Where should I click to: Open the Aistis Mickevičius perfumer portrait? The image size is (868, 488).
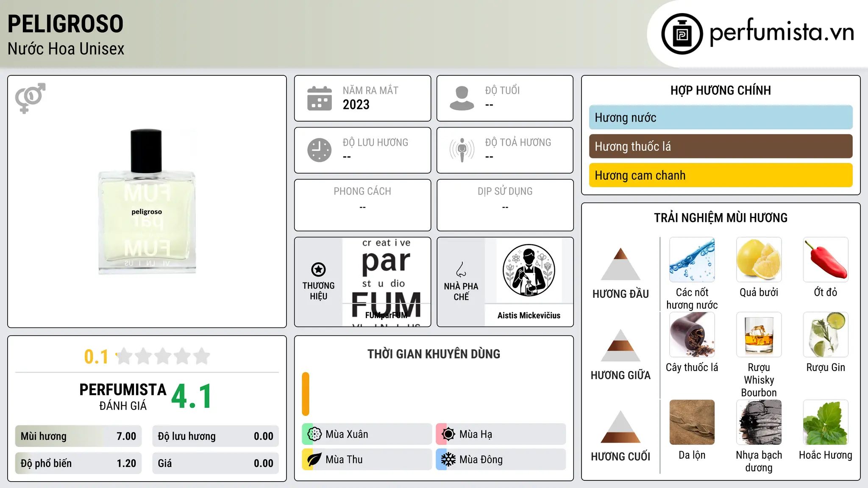click(x=529, y=270)
